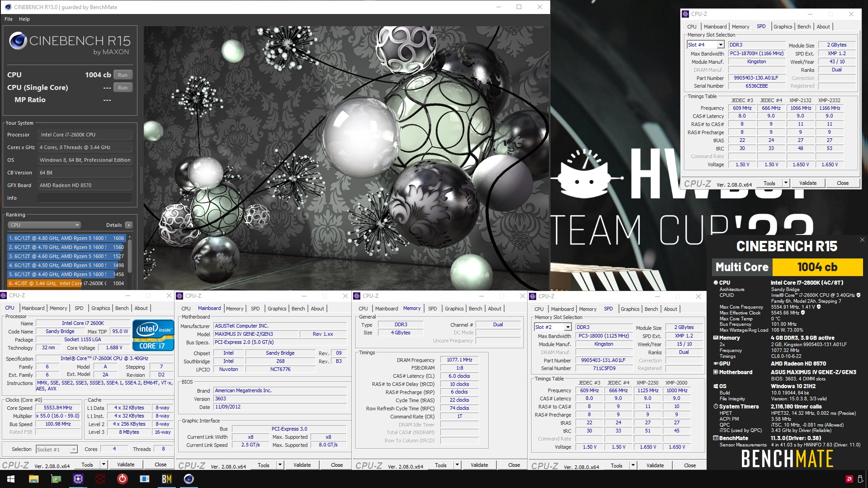The height and width of the screenshot is (488, 868).
Task: Switch to Memory tab in Slot #4 CPU-Z window
Action: [x=741, y=27]
